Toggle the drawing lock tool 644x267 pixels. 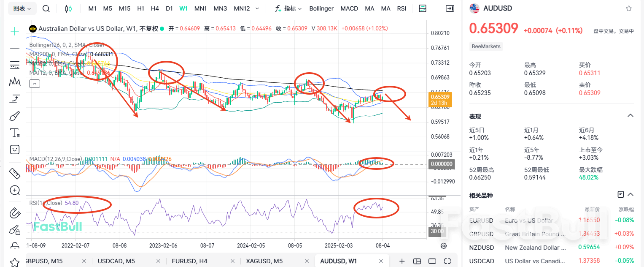(x=14, y=230)
